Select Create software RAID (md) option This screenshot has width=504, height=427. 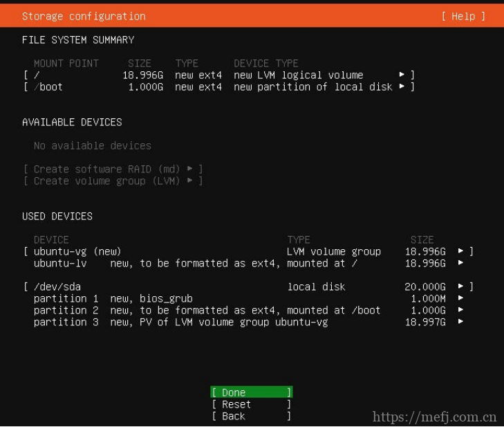coord(113,169)
